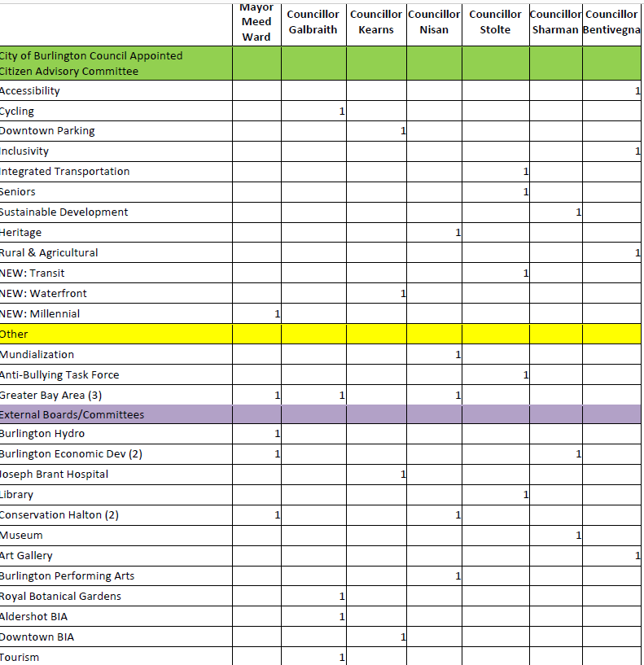Click the Downtown BIA row label
Viewport: 644px width, 665px height.
(x=37, y=637)
